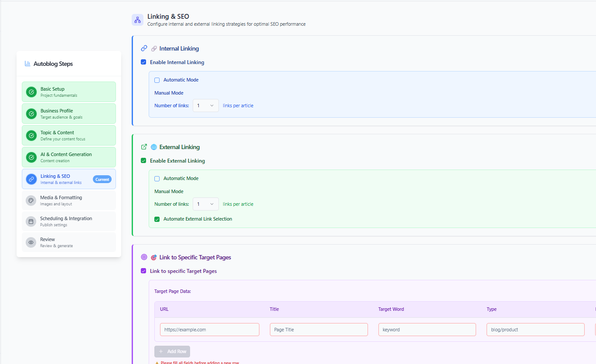This screenshot has height=364, width=596.
Task: Click the warning icon before the fill-all-fields message
Action: click(157, 363)
